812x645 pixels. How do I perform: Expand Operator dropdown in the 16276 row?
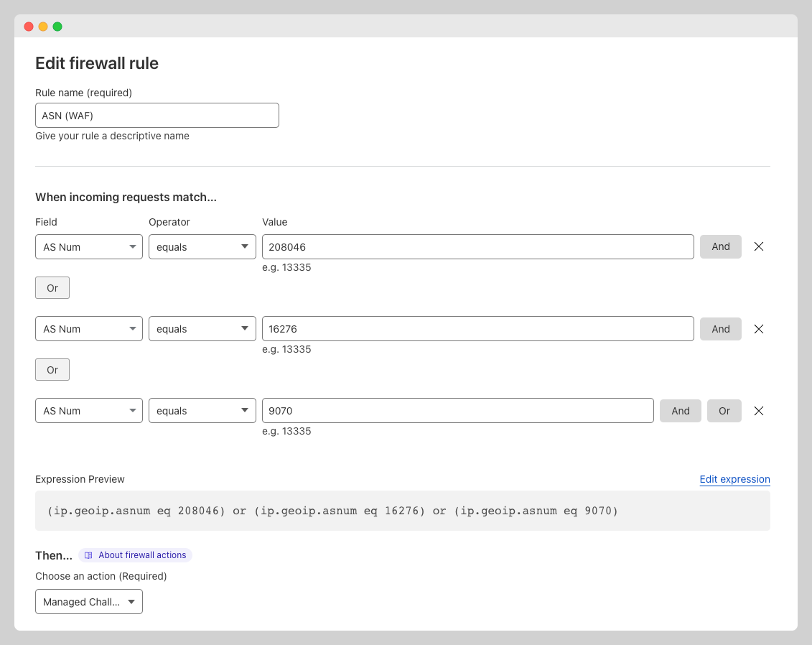(202, 329)
